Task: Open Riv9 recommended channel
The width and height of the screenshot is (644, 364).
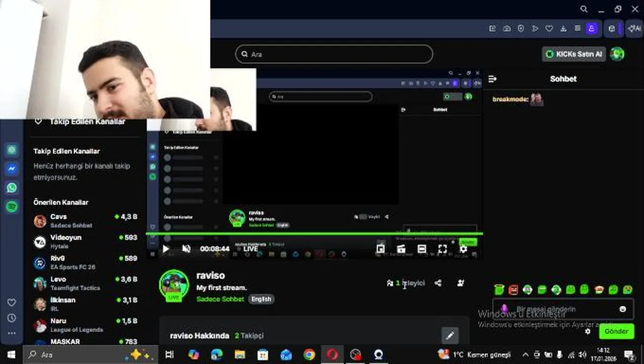Action: click(85, 262)
